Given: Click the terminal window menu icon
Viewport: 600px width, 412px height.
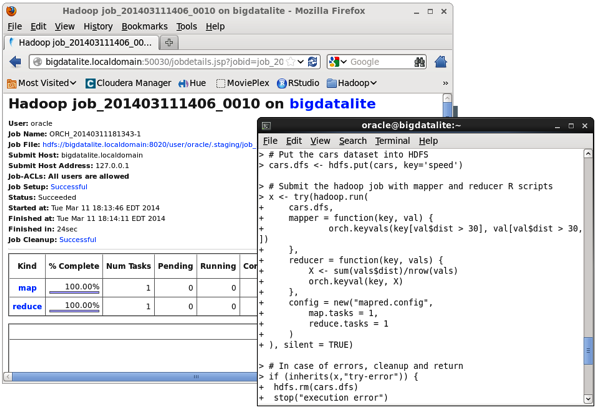Looking at the screenshot, I should tap(267, 125).
